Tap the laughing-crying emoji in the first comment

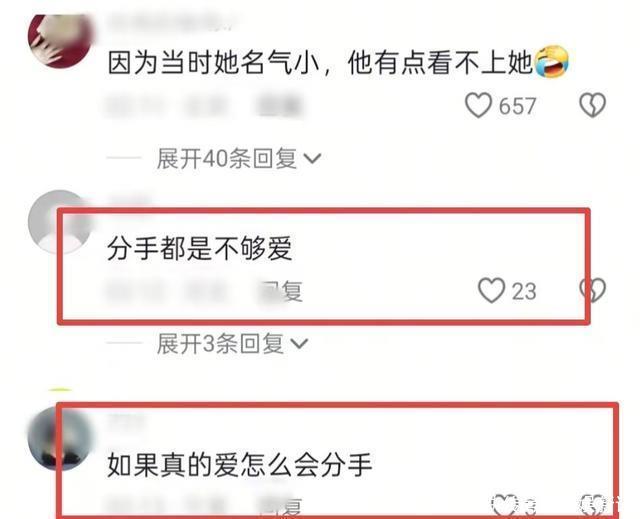(552, 62)
